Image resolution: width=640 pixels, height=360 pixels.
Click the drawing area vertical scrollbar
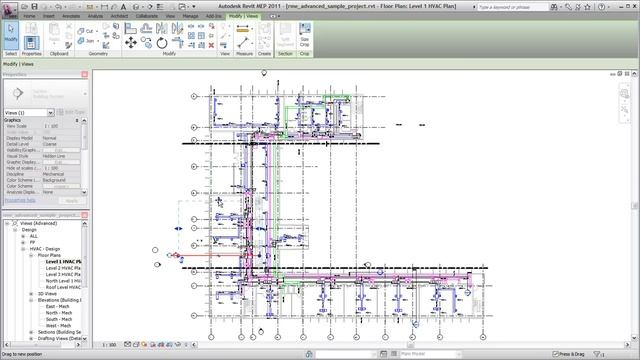[x=635, y=206]
